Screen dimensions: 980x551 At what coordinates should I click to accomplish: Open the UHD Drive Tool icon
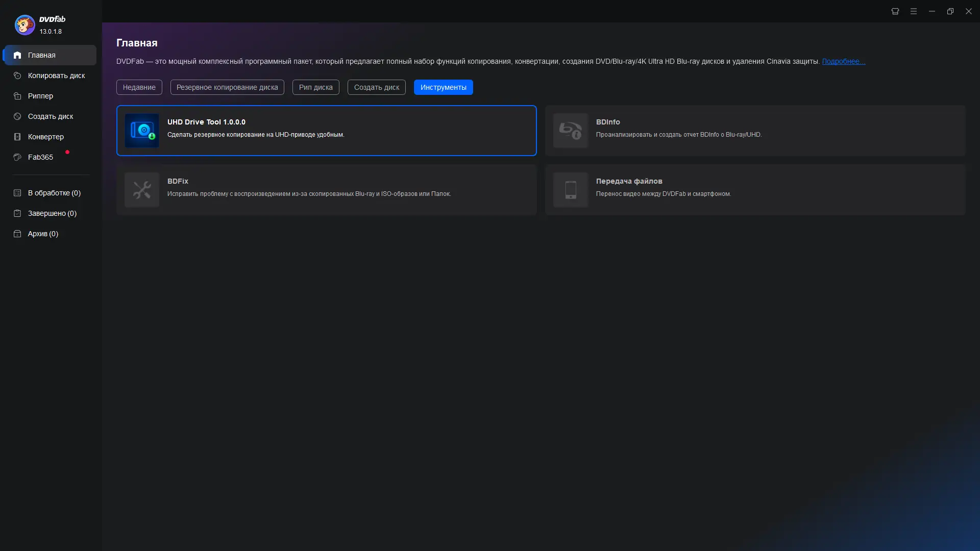(x=142, y=131)
